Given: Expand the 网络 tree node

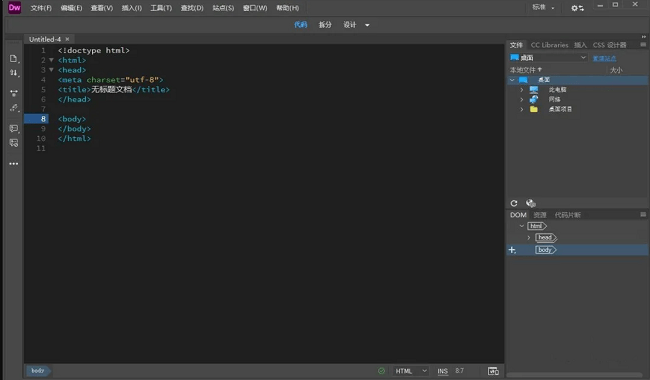Looking at the screenshot, I should tap(521, 99).
